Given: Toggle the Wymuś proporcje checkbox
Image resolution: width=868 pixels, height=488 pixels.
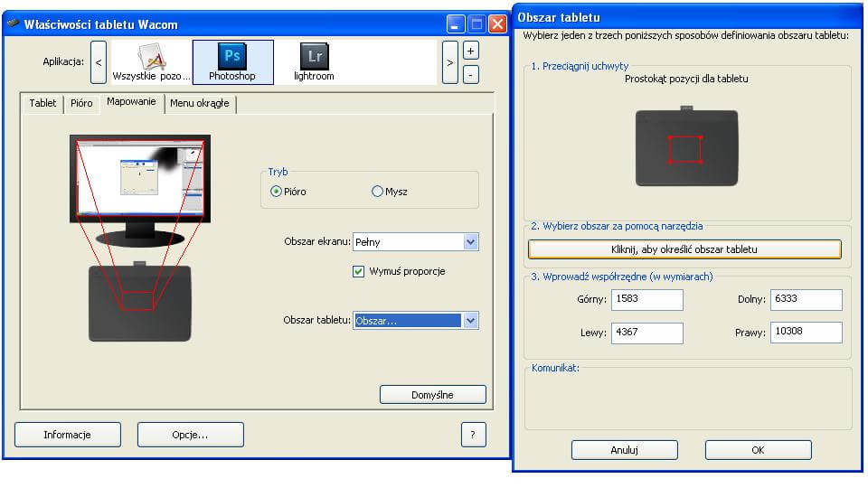Looking at the screenshot, I should (x=358, y=271).
